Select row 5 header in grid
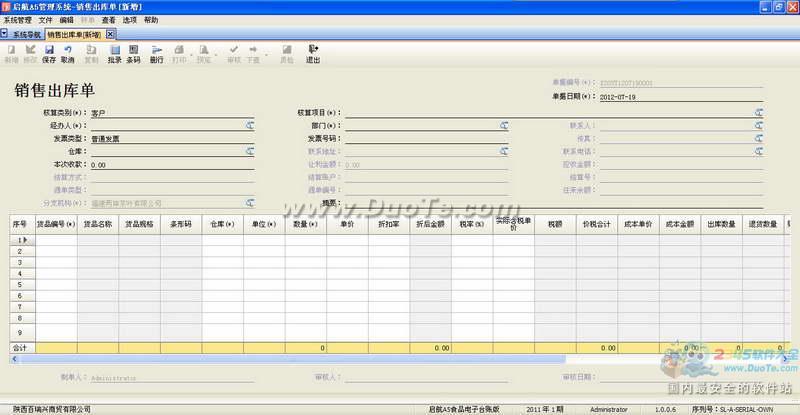Viewport: 800px width, 415px height. pos(22,285)
